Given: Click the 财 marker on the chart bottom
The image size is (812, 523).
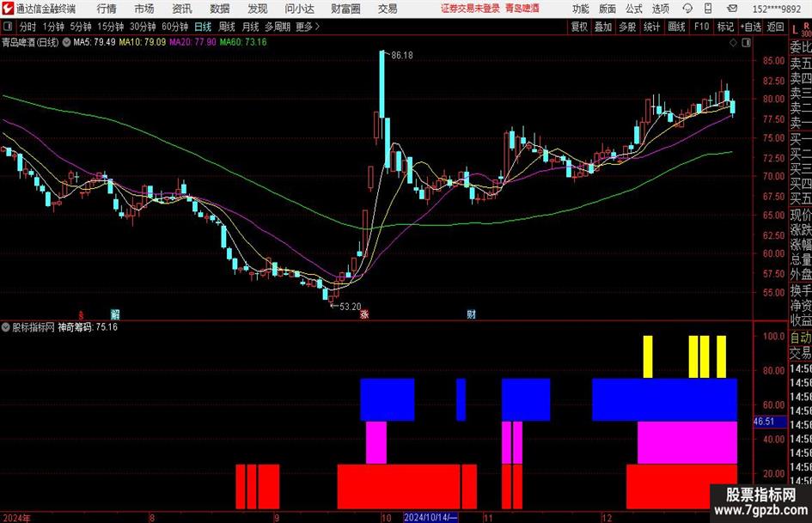Looking at the screenshot, I should click(x=471, y=313).
